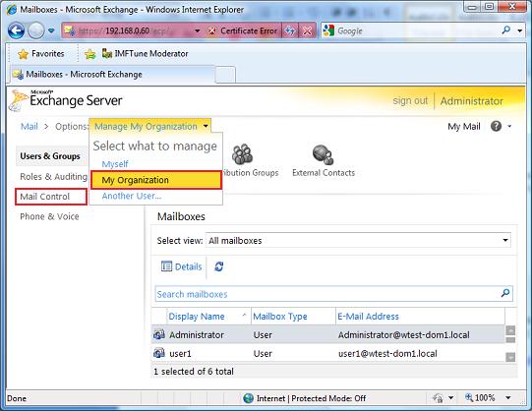
Task: Click the Internet Explorer title bar icon
Action: coord(12,9)
